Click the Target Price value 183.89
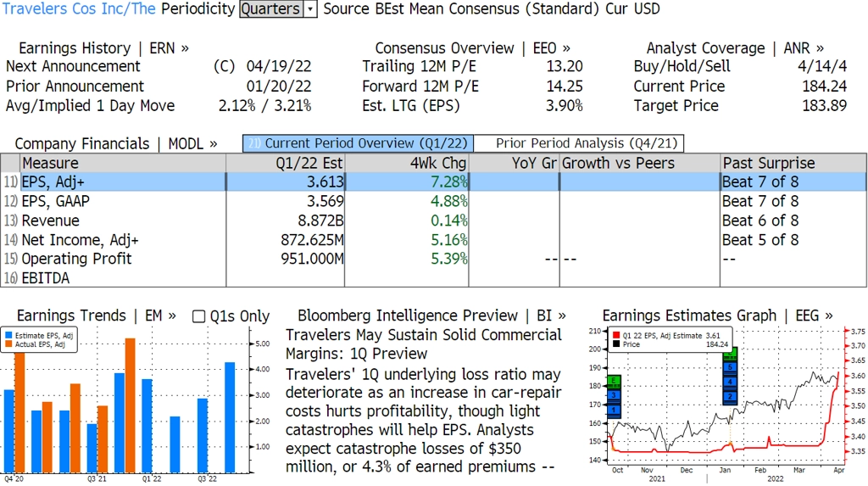The height and width of the screenshot is (486, 868). (824, 106)
